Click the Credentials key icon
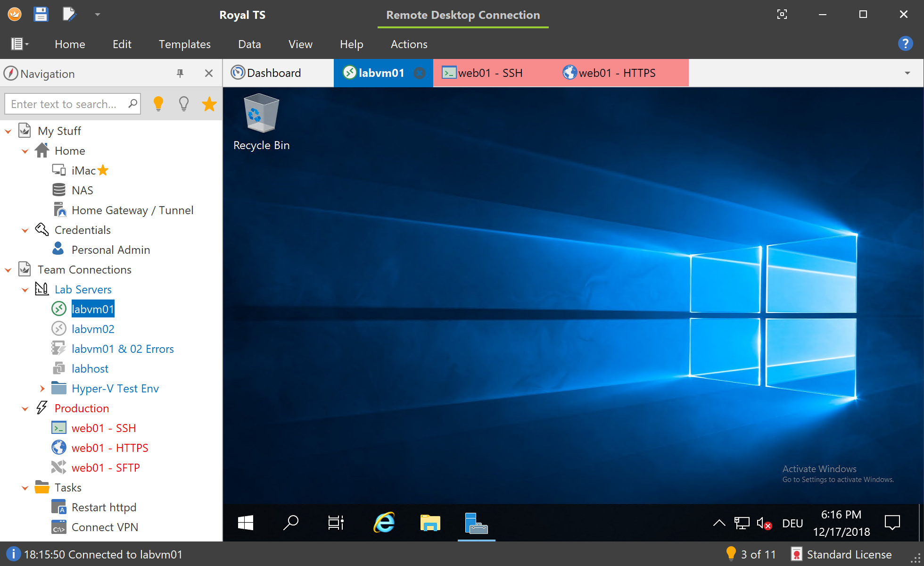This screenshot has height=566, width=924. pyautogui.click(x=42, y=230)
